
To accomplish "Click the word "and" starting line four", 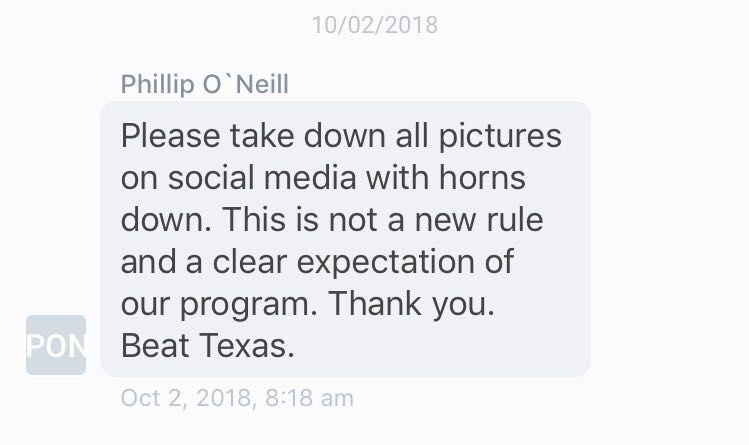I will coord(148,262).
